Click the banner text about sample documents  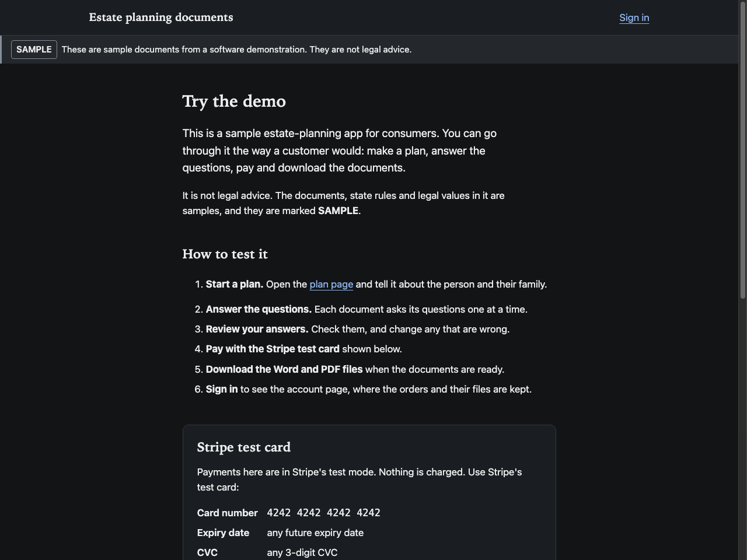coord(236,50)
